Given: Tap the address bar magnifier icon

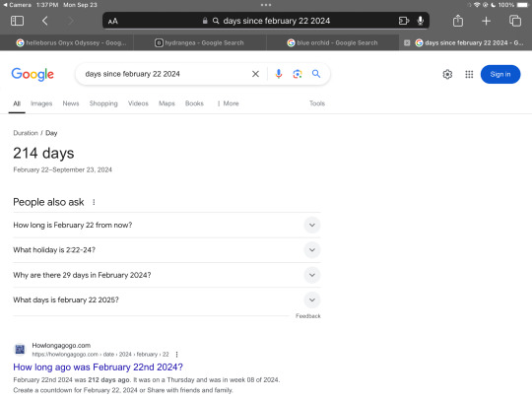Looking at the screenshot, I should click(216, 21).
